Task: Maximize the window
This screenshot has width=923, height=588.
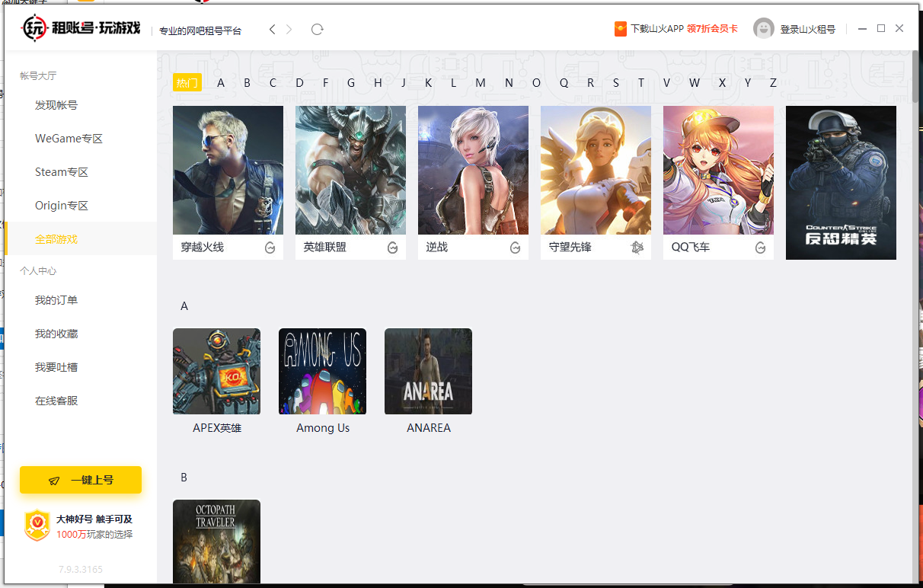Action: 881,29
